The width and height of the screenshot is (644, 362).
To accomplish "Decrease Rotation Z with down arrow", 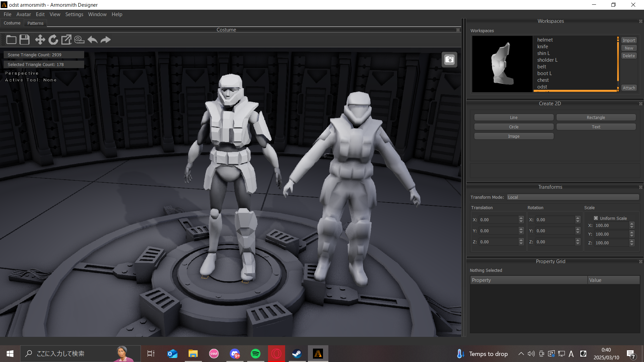I will tap(578, 244).
